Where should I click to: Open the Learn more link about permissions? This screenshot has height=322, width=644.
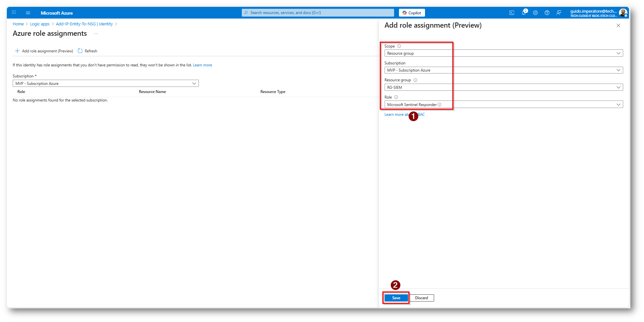point(202,65)
